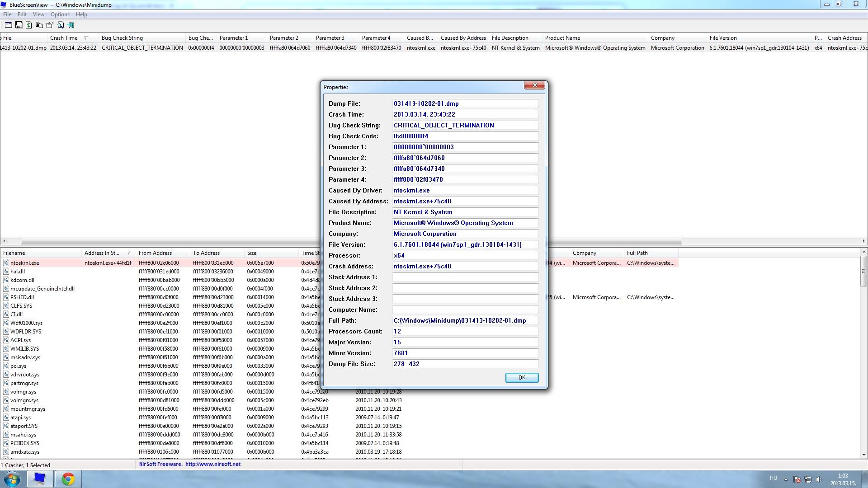868x488 pixels.
Task: Sort lower pane by Filename column header
Action: click(x=41, y=253)
